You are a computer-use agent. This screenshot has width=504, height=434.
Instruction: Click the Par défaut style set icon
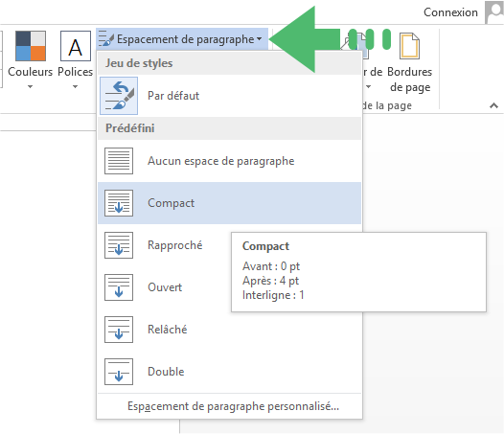119,96
